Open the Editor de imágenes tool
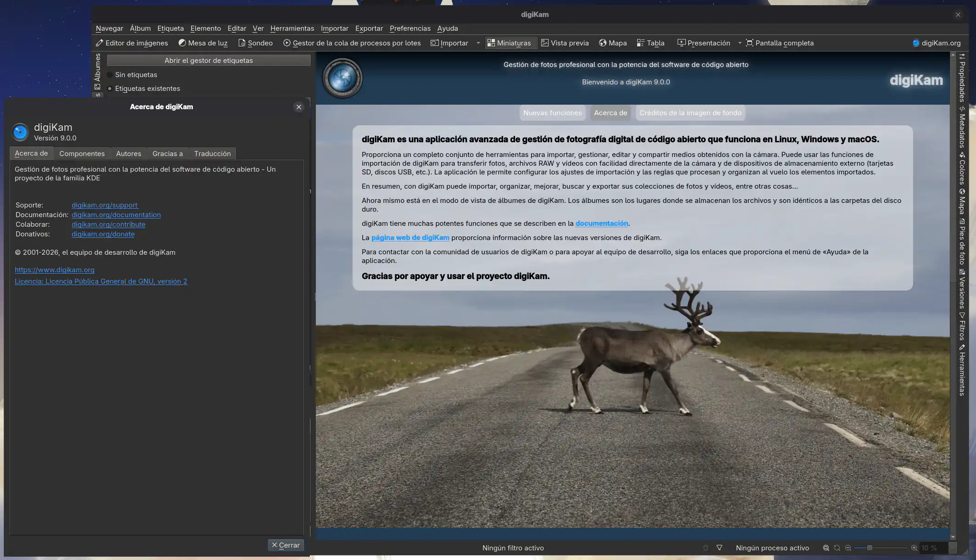The image size is (976, 560). 132,43
